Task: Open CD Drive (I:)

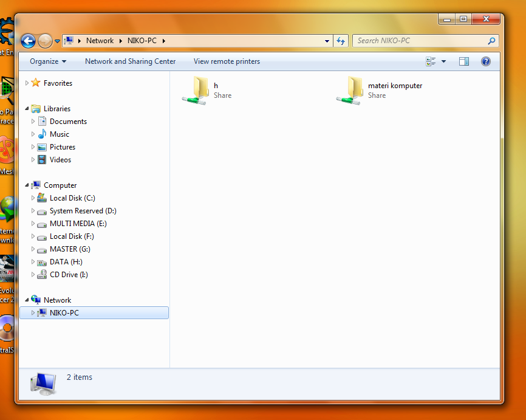Action: pos(69,275)
